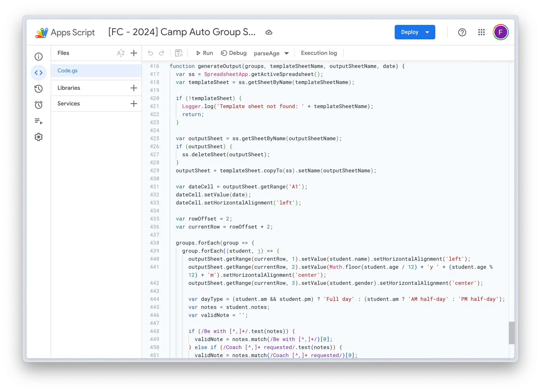Open the Help question mark icon
Viewport: 541px width, 392px height.
[462, 32]
